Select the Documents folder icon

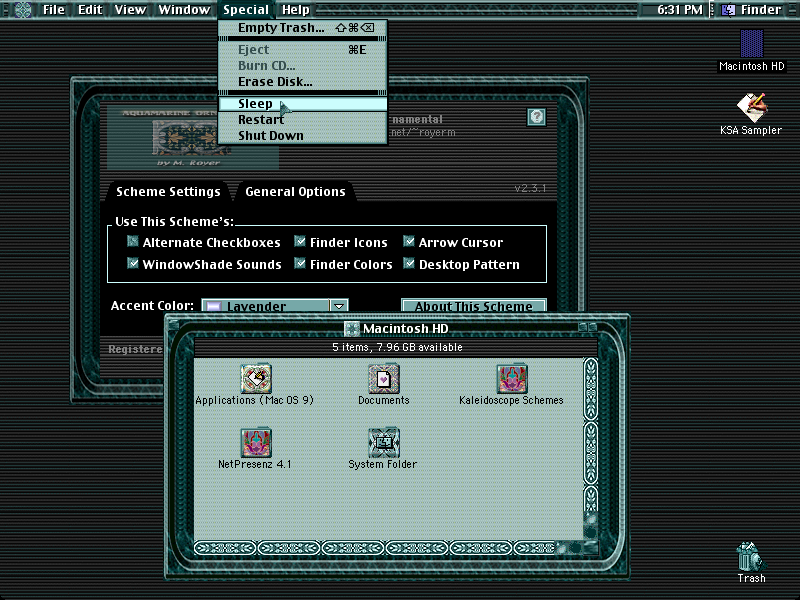(384, 378)
